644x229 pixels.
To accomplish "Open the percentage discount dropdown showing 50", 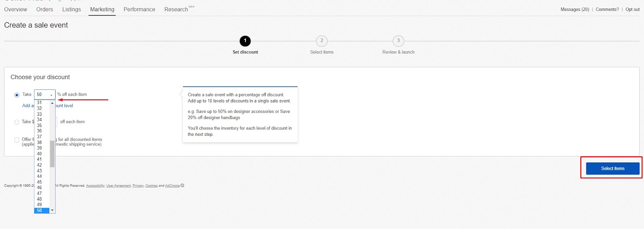I will [45, 95].
